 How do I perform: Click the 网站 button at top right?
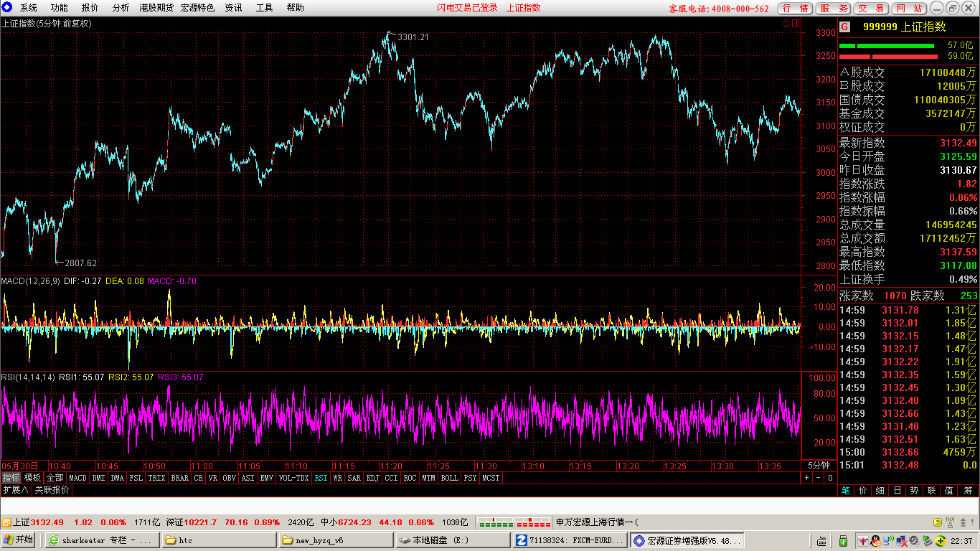[909, 8]
